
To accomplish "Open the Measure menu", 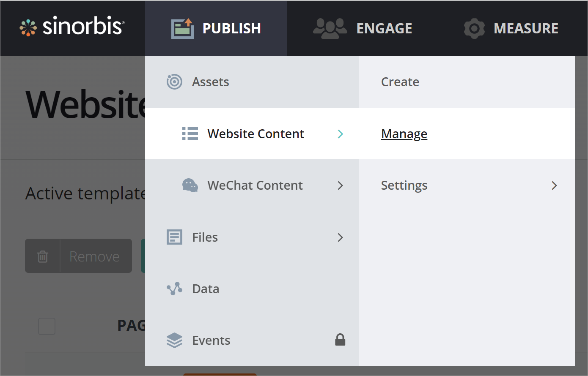I will click(x=526, y=28).
